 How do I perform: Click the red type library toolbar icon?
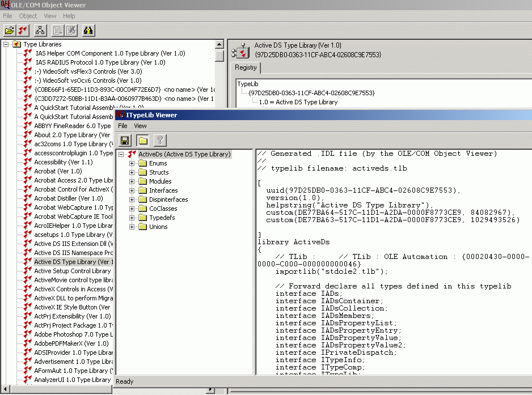coord(23,31)
